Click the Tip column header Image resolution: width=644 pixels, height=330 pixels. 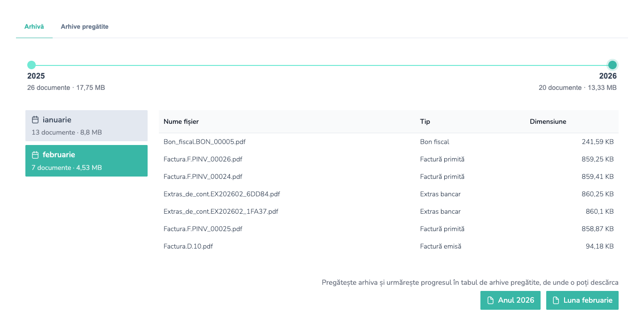tap(425, 121)
